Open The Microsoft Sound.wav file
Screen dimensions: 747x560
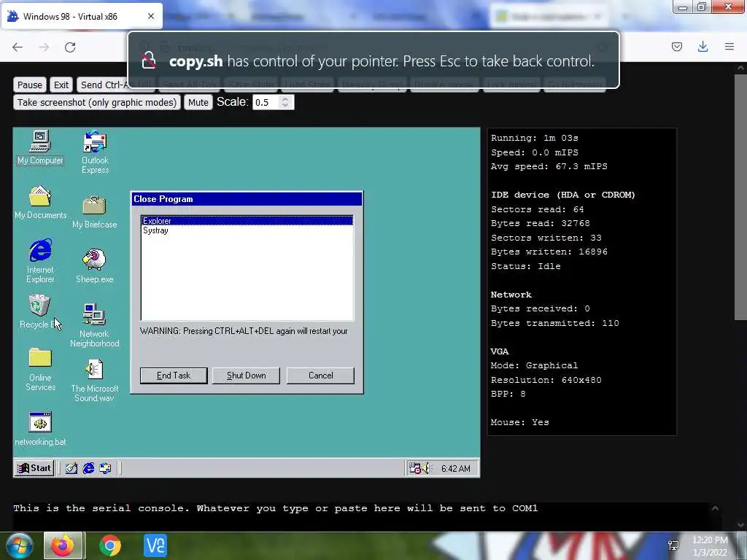click(x=94, y=381)
